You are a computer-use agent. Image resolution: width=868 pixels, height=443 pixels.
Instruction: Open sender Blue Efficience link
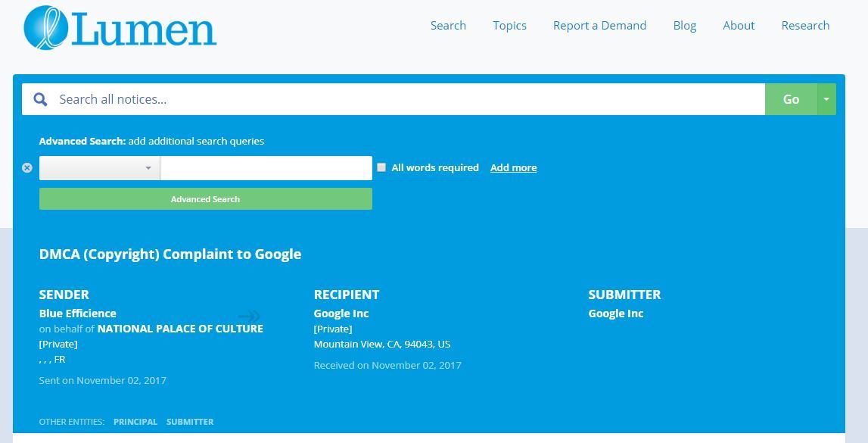pyautogui.click(x=77, y=314)
